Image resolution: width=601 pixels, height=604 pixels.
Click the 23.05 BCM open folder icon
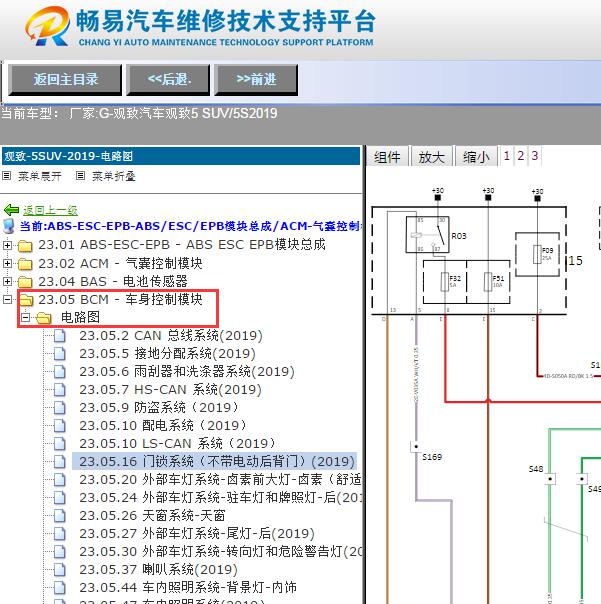point(26,299)
